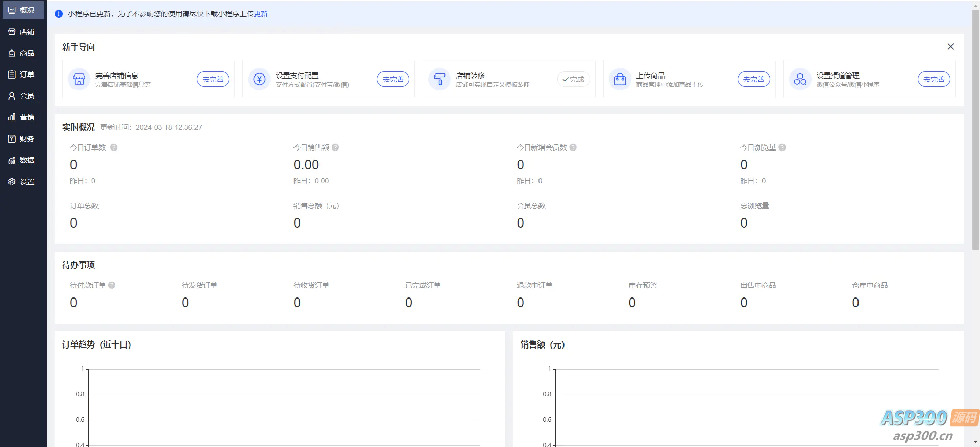Click the payment config yen icon

pyautogui.click(x=259, y=79)
